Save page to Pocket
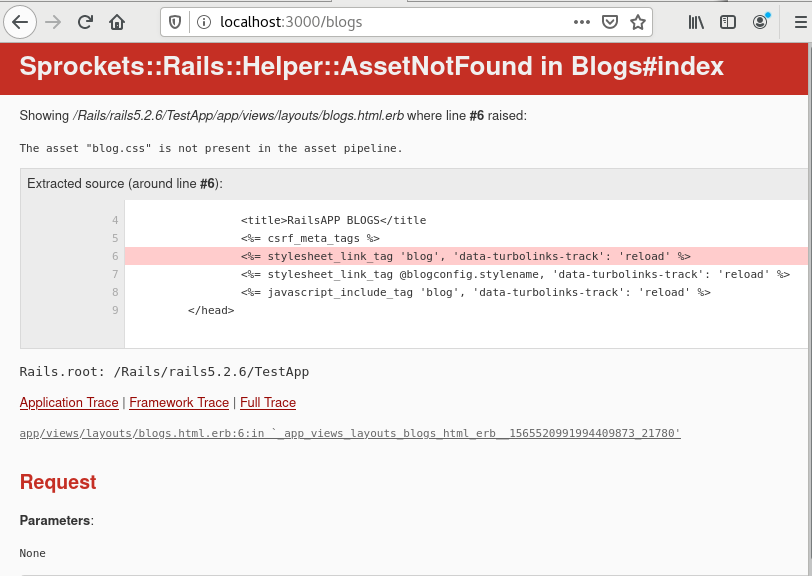The width and height of the screenshot is (812, 576). click(x=610, y=22)
